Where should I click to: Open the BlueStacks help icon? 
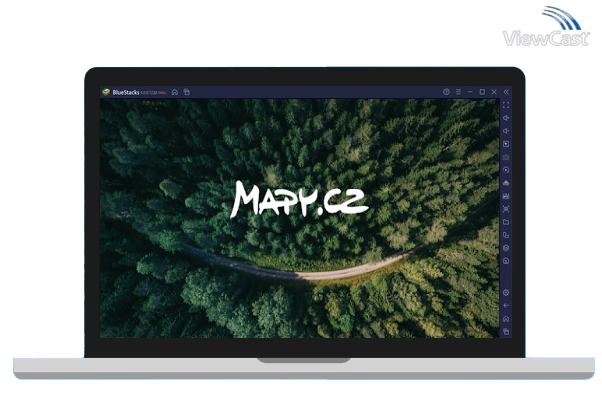tap(446, 92)
